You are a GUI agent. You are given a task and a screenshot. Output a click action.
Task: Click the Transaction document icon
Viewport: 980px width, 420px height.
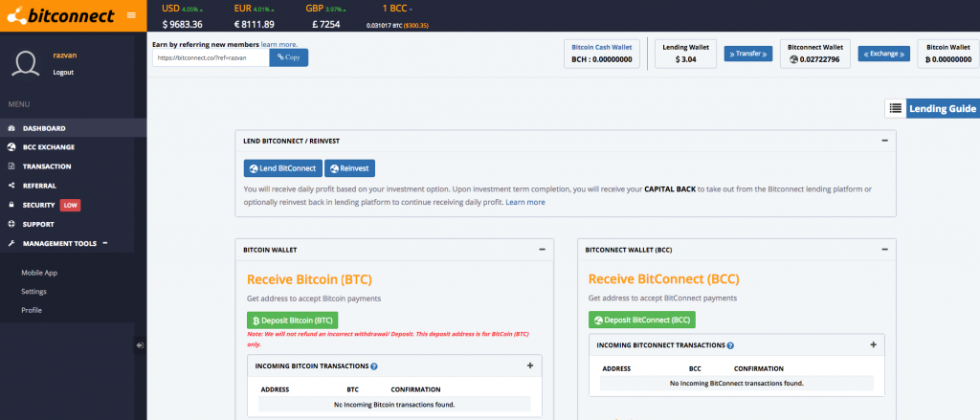tap(11, 166)
